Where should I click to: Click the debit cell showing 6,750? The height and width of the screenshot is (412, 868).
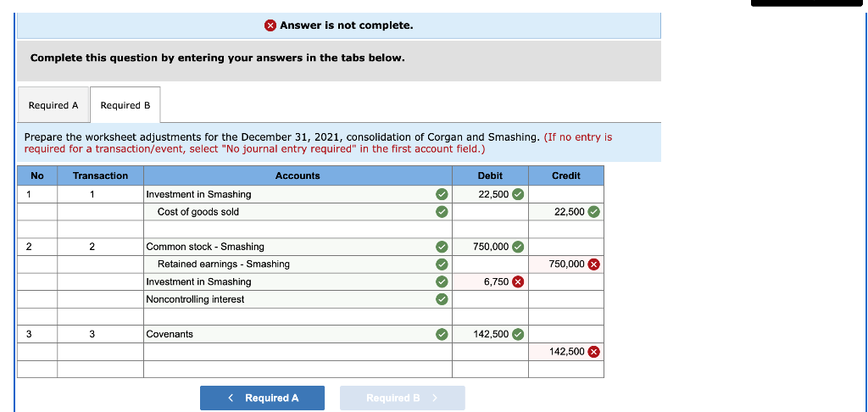coord(491,281)
